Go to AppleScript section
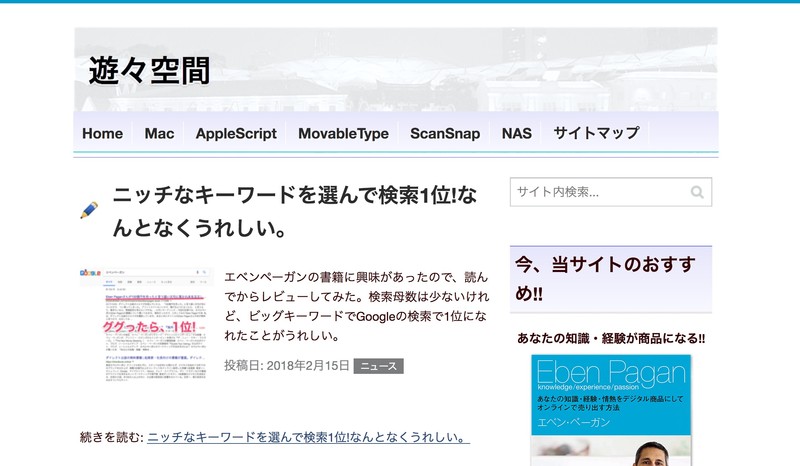The width and height of the screenshot is (800, 466). point(236,133)
